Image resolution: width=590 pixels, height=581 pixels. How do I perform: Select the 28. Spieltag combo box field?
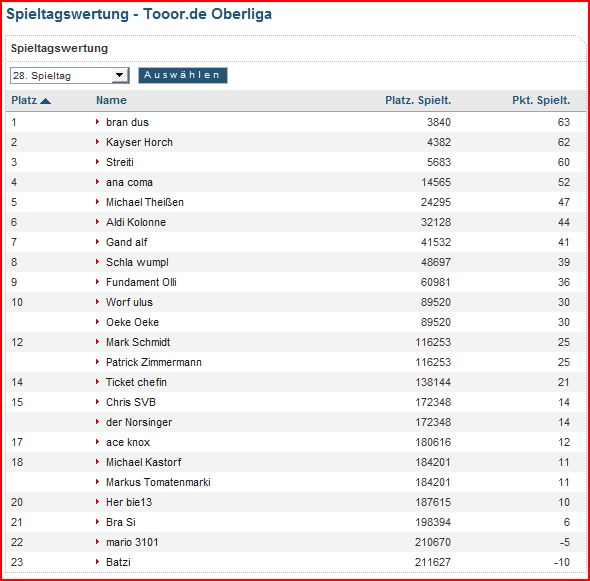tap(70, 75)
